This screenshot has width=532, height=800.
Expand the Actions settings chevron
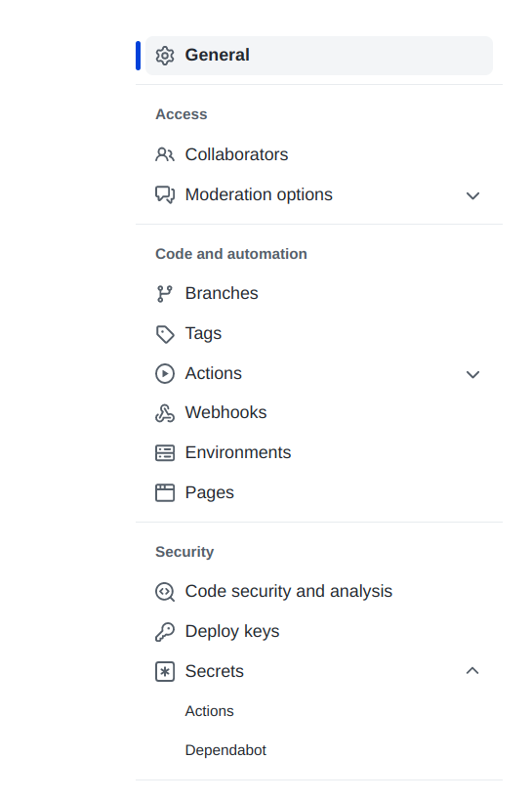472,374
